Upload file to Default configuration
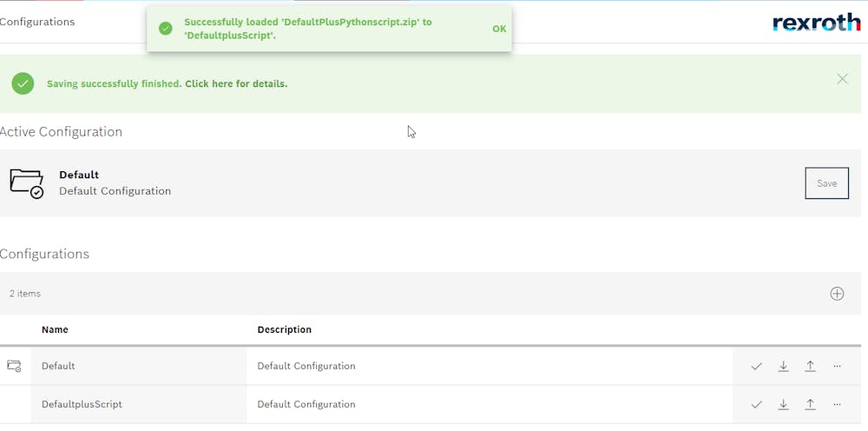Image resolution: width=868 pixels, height=431 pixels. point(810,367)
